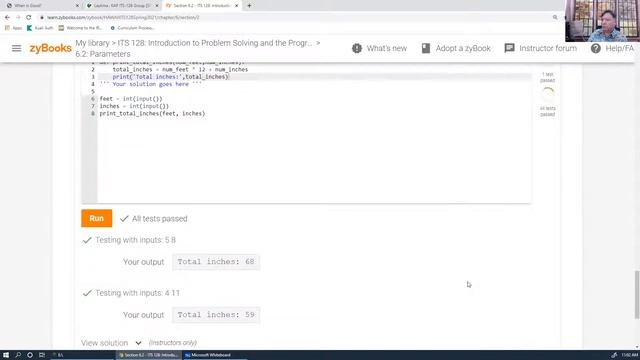Close the first browser tab
Image resolution: width=640 pixels, height=360 pixels.
tap(77, 6)
